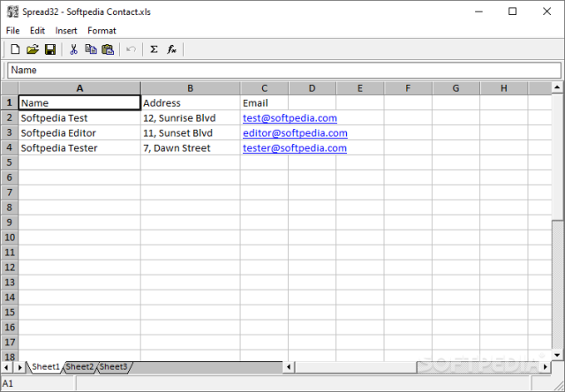Select column E header

pyautogui.click(x=360, y=88)
